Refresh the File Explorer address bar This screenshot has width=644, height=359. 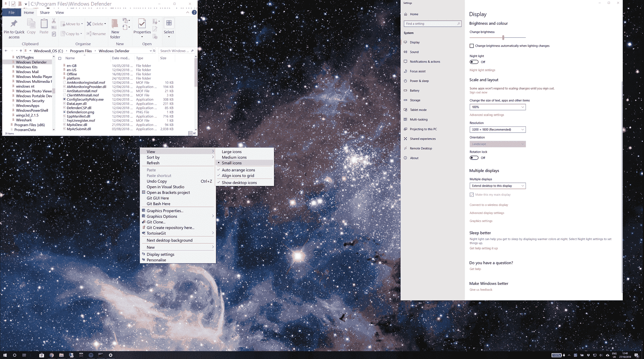[154, 51]
